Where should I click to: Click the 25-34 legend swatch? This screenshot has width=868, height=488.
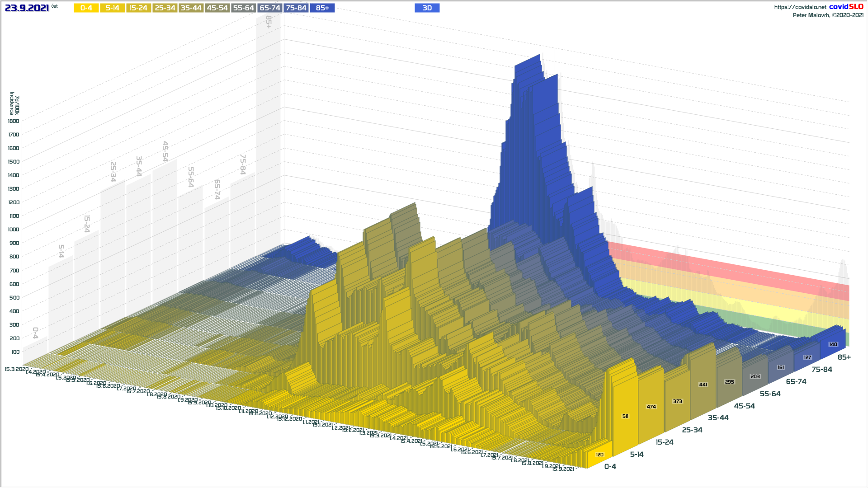pyautogui.click(x=165, y=8)
